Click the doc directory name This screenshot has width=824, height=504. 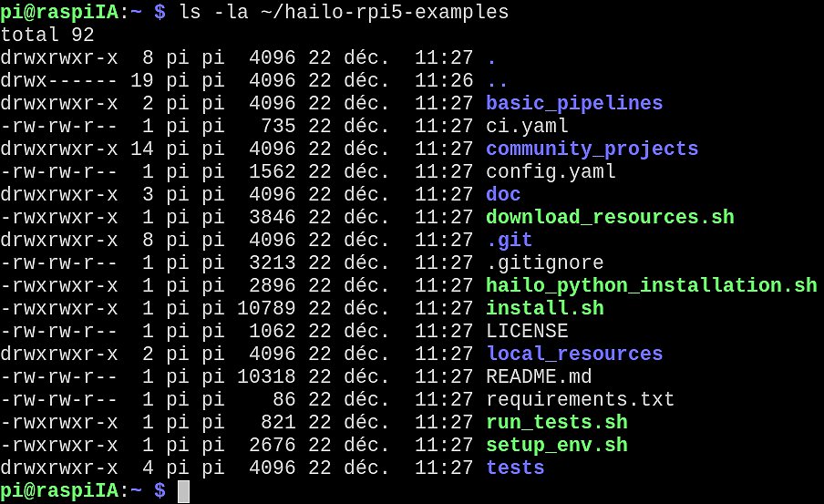click(x=503, y=194)
